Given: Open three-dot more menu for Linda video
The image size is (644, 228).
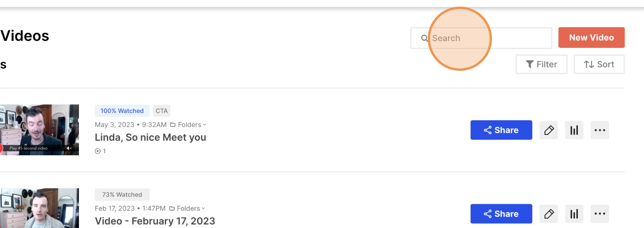Looking at the screenshot, I should pos(600,130).
